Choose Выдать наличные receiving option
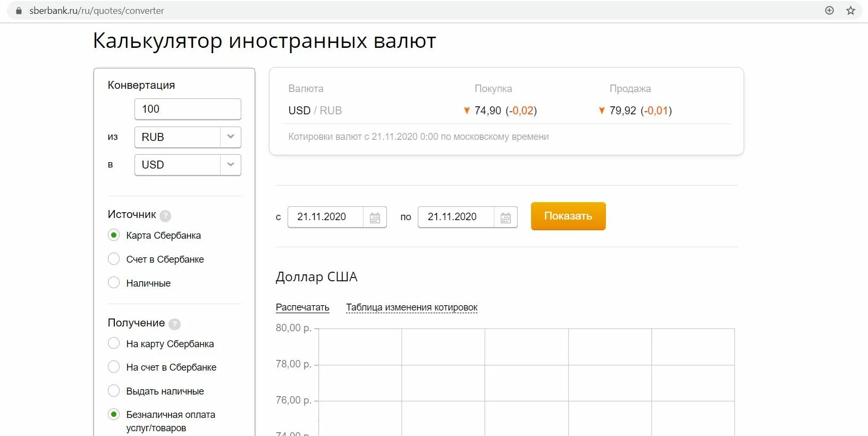This screenshot has width=868, height=436. 114,391
